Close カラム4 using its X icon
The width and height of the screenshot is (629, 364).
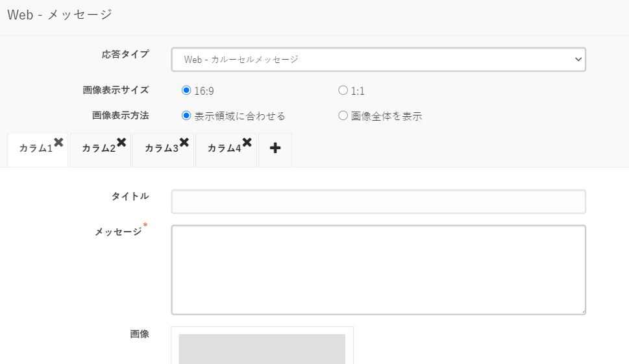[x=247, y=142]
